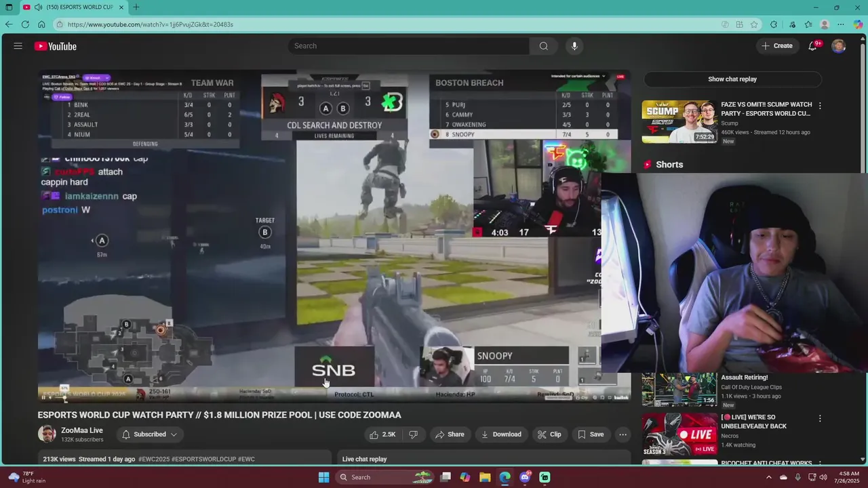Screen dimensions: 868x488
Task: Open the browser profile icon
Action: coord(825,24)
